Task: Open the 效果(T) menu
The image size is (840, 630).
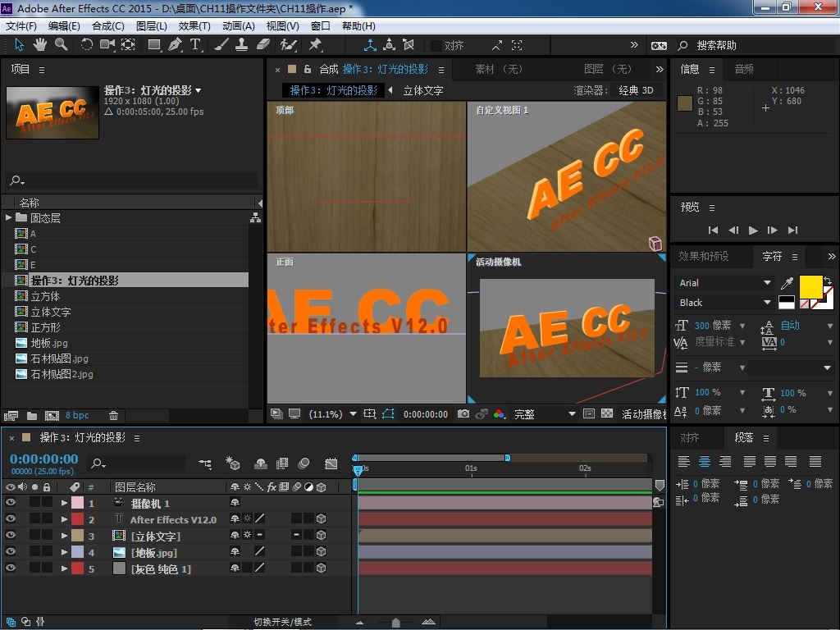Action: click(x=194, y=25)
